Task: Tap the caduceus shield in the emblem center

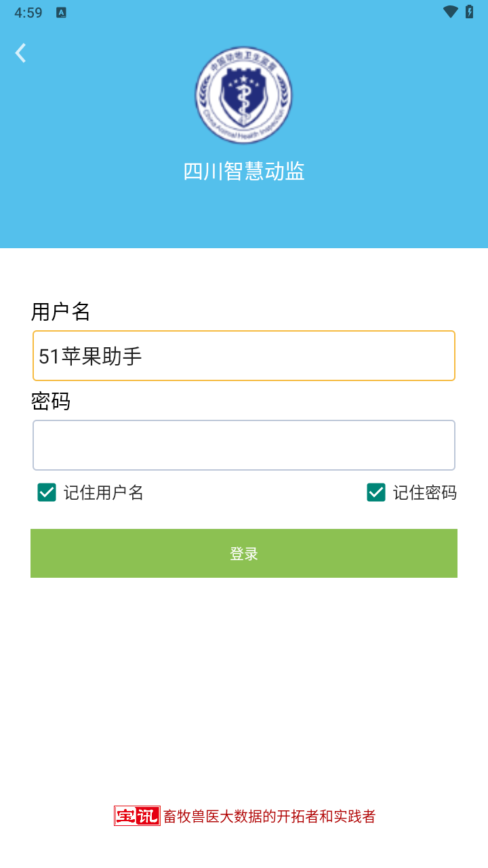Action: tap(244, 95)
